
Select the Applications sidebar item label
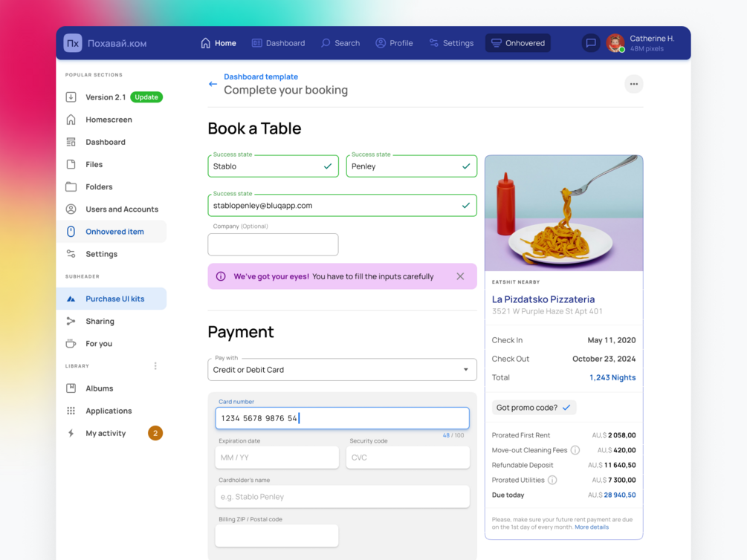109,411
